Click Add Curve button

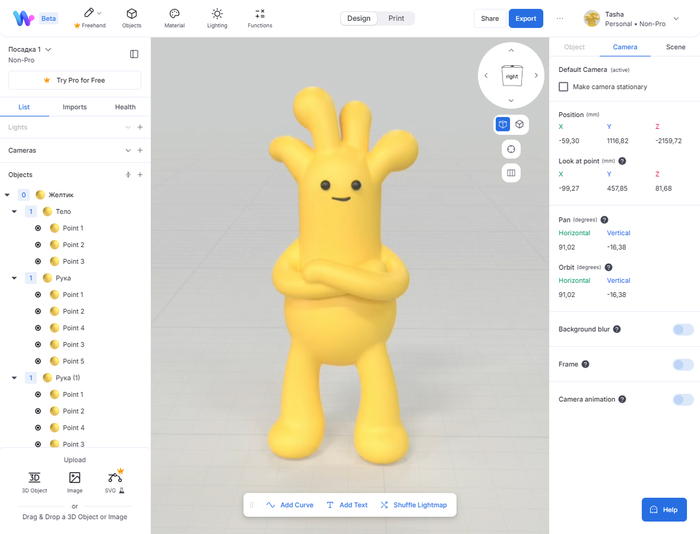click(x=290, y=505)
